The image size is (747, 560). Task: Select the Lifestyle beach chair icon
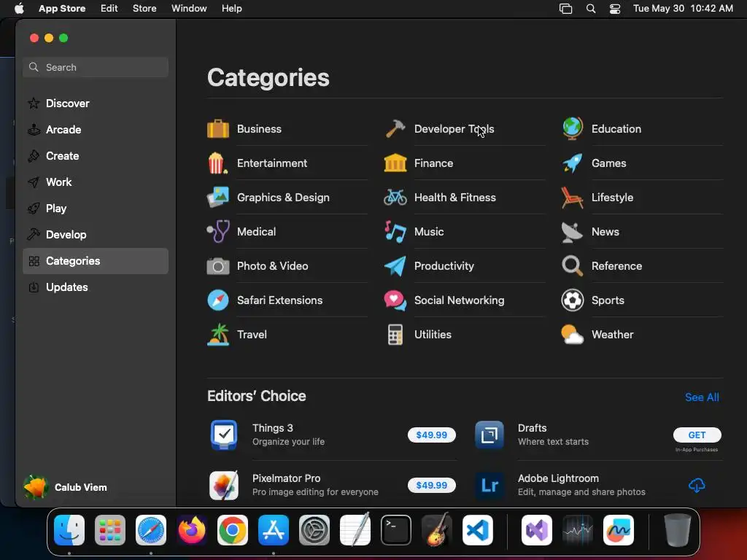pyautogui.click(x=573, y=197)
